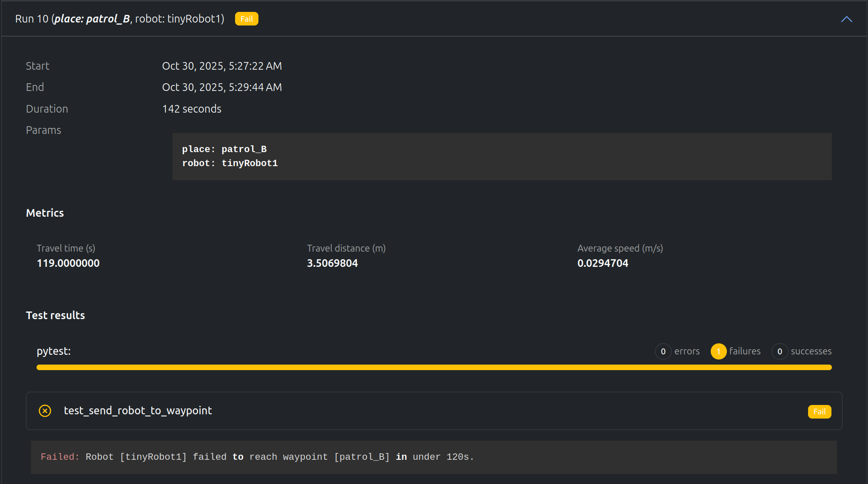This screenshot has width=868, height=484.
Task: Click the Failed error message box
Action: pos(434,457)
